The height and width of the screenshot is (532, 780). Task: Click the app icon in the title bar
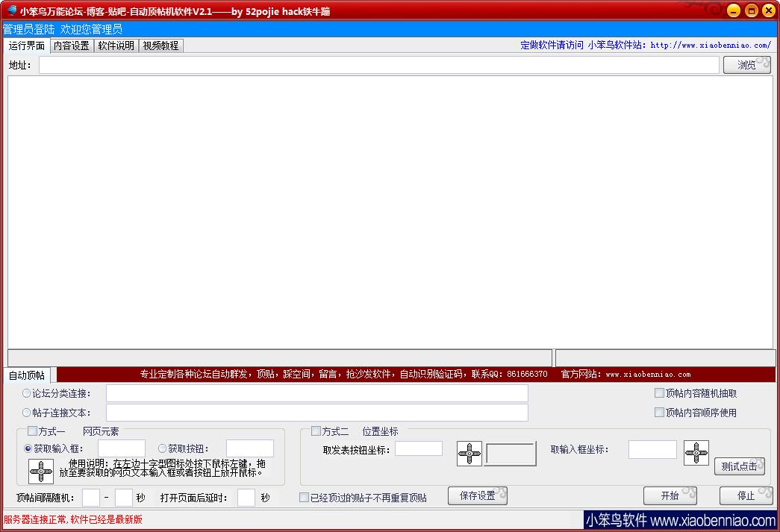(x=11, y=10)
